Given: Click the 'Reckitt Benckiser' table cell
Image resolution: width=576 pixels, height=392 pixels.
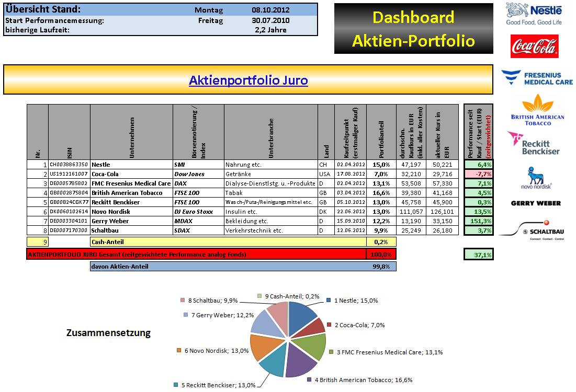Looking at the screenshot, I should click(x=131, y=202).
